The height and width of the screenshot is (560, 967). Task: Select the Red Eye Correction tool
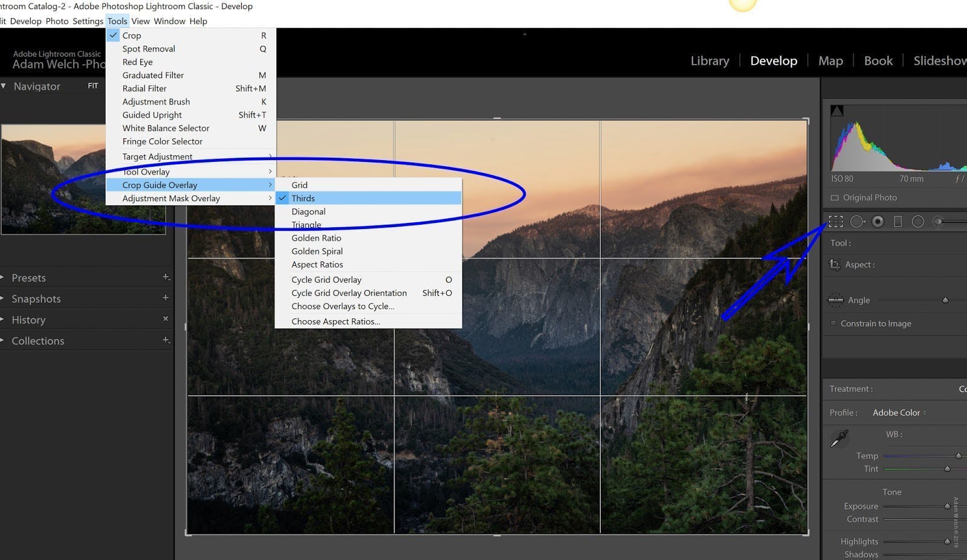click(x=878, y=221)
